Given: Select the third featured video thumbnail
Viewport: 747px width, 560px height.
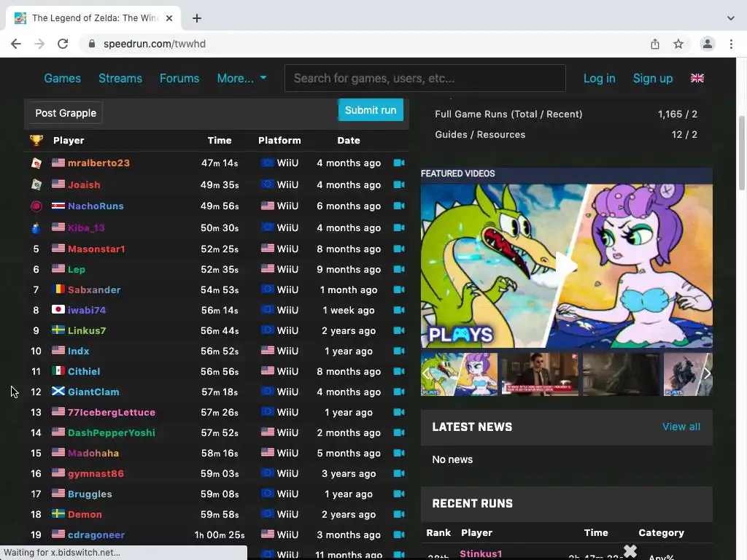Looking at the screenshot, I should tap(621, 374).
